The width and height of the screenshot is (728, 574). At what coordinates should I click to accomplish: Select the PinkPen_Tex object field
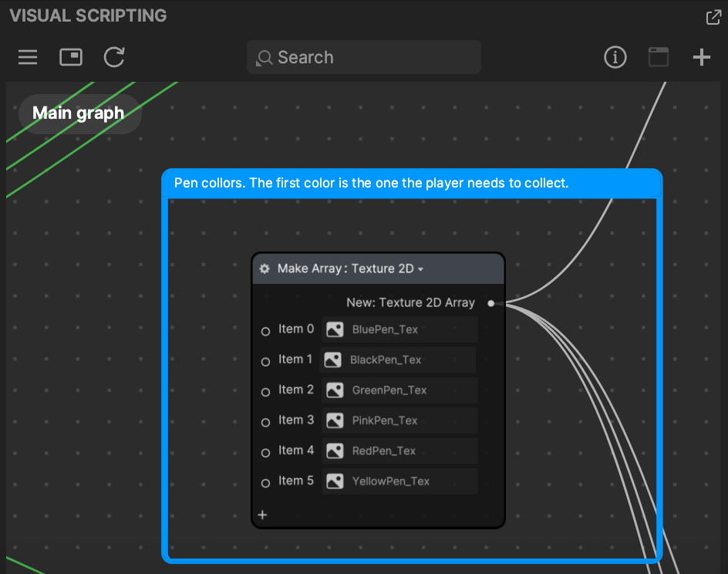click(399, 420)
